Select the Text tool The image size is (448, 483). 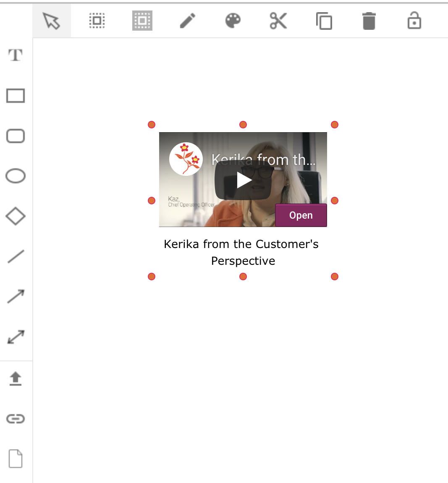16,55
